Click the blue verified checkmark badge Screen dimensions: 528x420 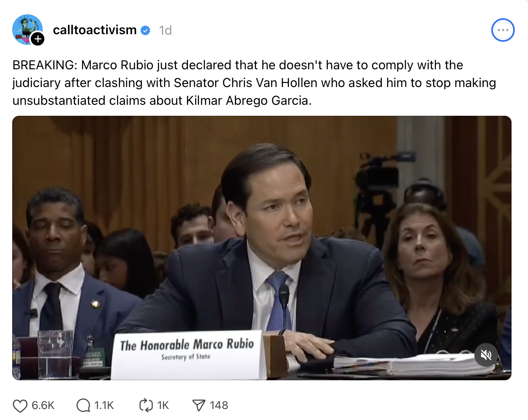(145, 30)
